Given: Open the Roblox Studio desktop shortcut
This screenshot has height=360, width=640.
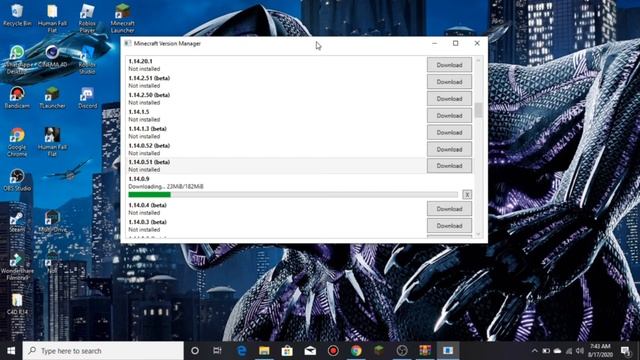Looking at the screenshot, I should 87,60.
